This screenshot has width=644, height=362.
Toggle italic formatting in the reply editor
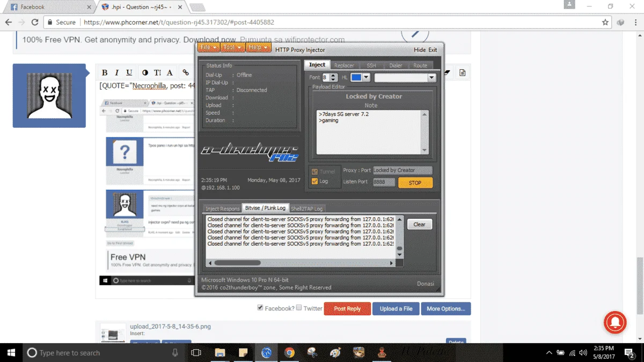118,72
